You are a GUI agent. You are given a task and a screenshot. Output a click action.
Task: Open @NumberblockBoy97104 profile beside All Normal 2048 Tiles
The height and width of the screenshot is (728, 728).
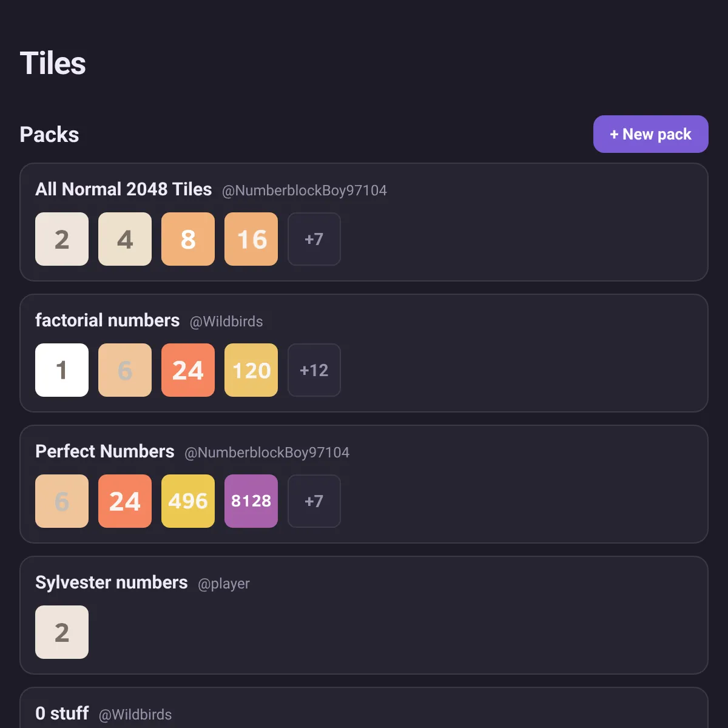click(305, 190)
